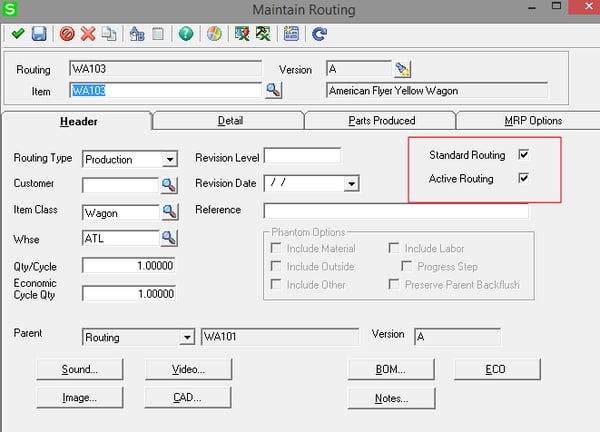This screenshot has height=432, width=600.
Task: Expand the Parent Routing dropdown
Action: [x=187, y=337]
